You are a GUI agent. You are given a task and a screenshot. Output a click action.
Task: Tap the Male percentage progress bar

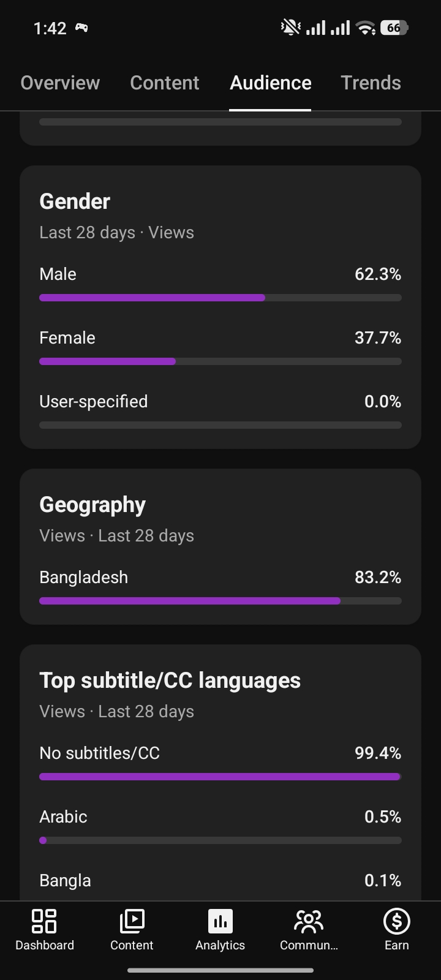point(221,298)
